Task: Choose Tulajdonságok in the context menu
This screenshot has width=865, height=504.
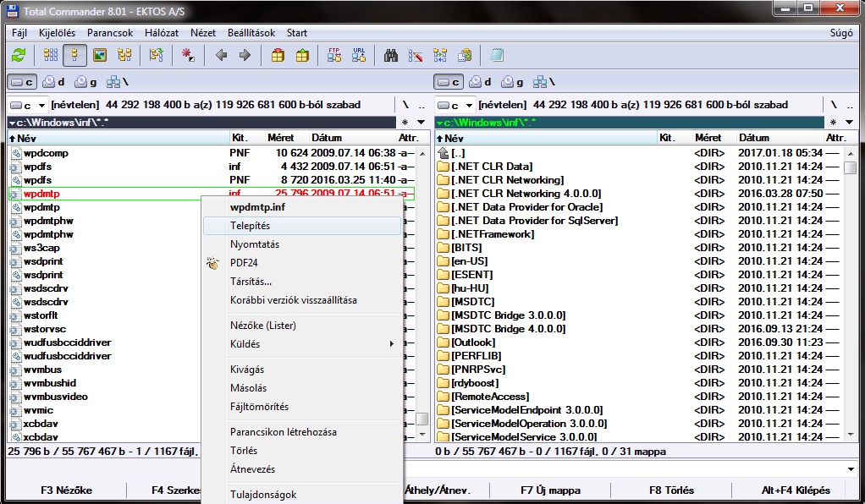Action: point(302,495)
